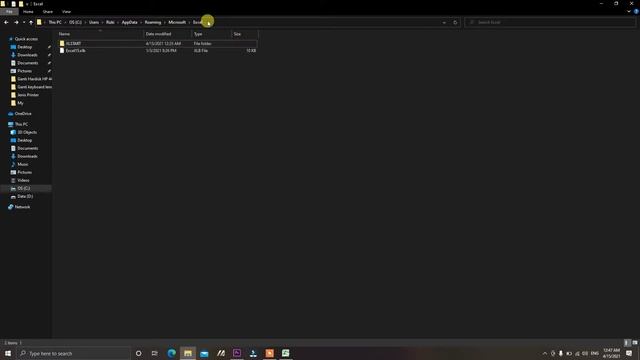Viewport: 640px width, 360px height.
Task: Open the address bar history dropdown
Action: [x=444, y=22]
